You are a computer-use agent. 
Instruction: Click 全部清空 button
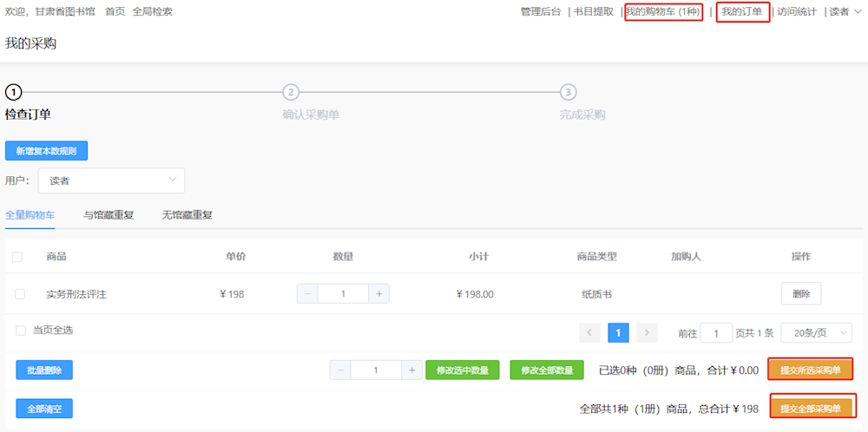44,409
